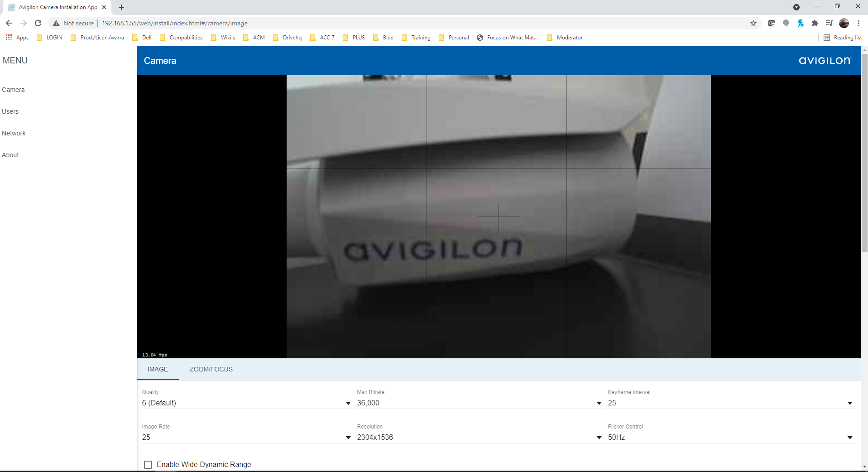Screen dimensions: 868x472
Task: Open the Reading list panel
Action: (x=843, y=38)
